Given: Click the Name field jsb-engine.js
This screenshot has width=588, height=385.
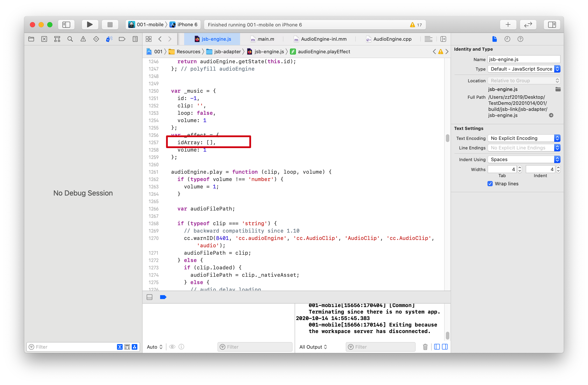Looking at the screenshot, I should pyautogui.click(x=523, y=59).
